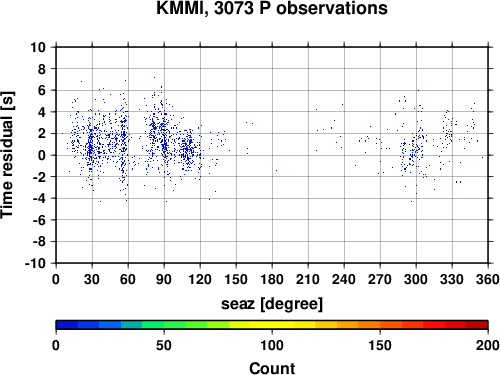Click the colorbar tick label 200

pos(488,345)
